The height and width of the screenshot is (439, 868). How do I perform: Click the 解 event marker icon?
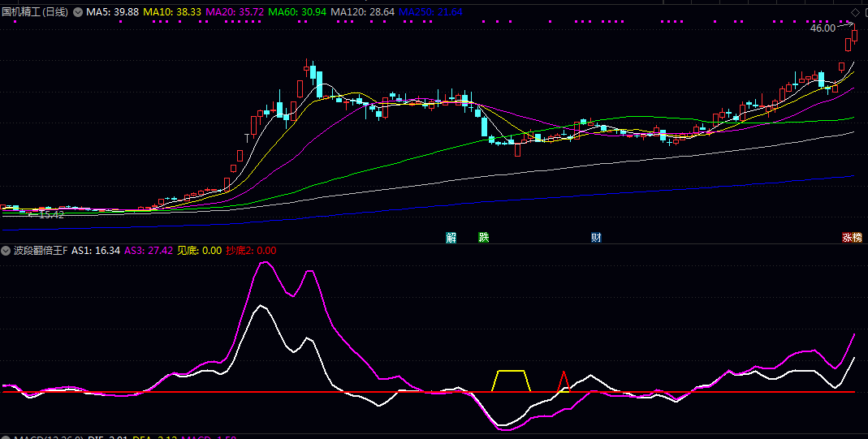(x=451, y=238)
